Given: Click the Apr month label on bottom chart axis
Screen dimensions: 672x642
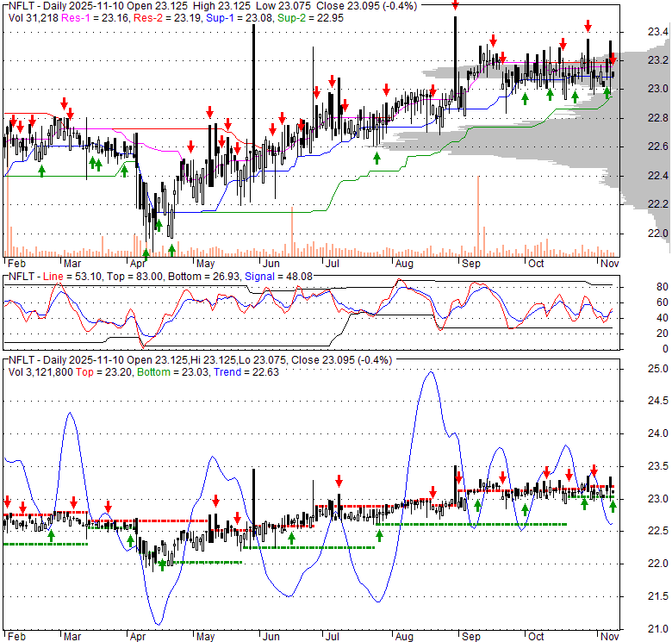Looking at the screenshot, I should pyautogui.click(x=138, y=637).
